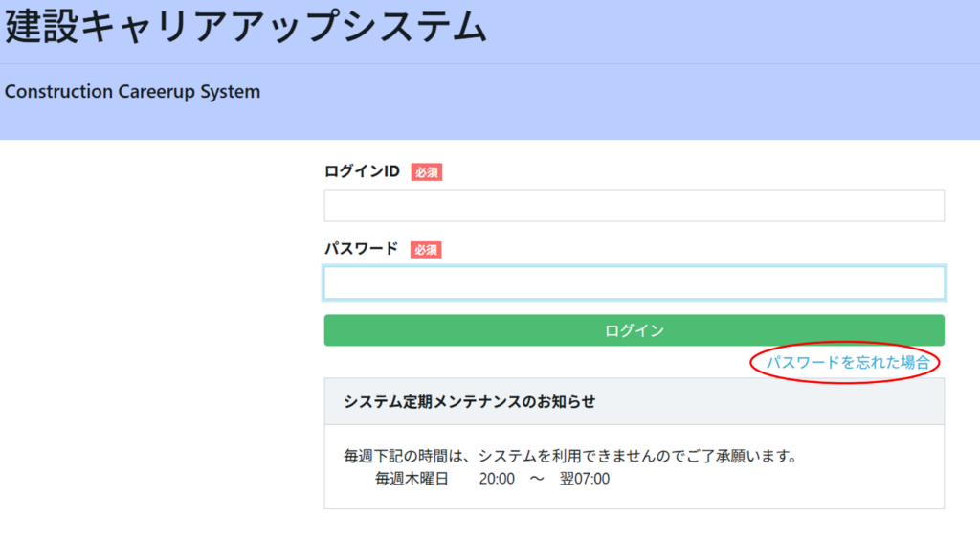Click the Construction Careerup System subtitle

click(132, 92)
